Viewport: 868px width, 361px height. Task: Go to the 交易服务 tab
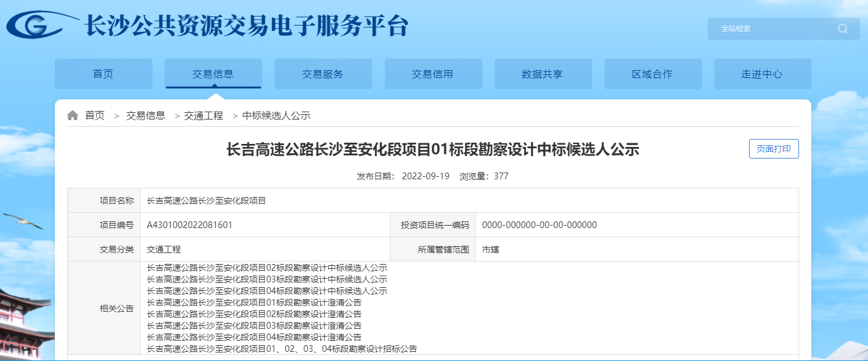[x=323, y=74]
